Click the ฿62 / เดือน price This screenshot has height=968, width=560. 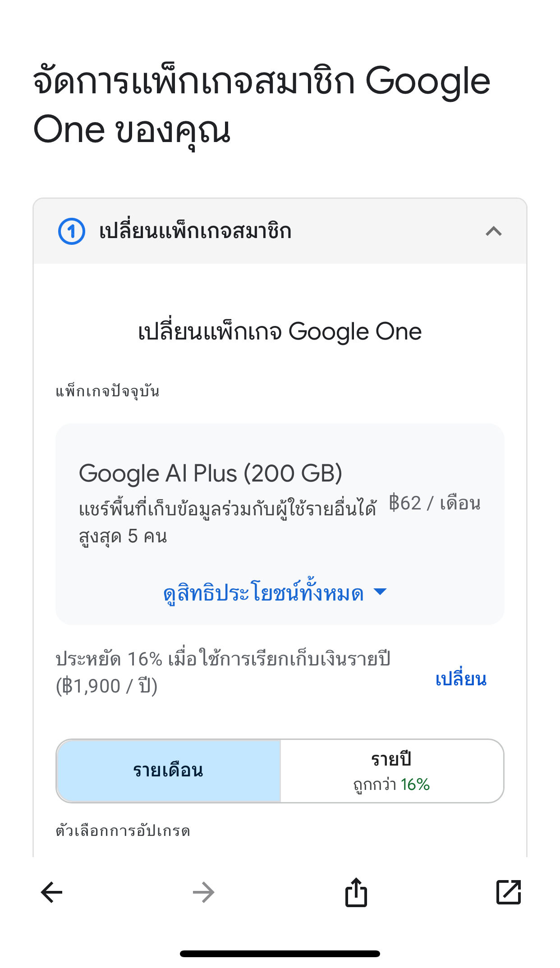435,503
